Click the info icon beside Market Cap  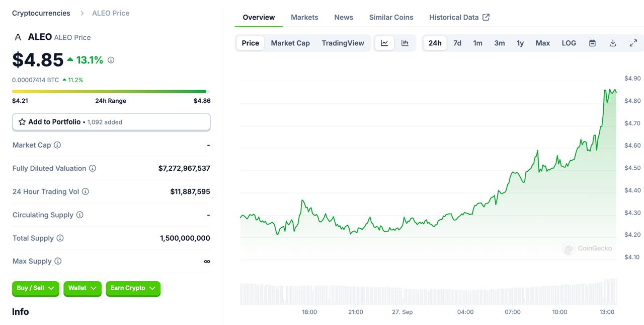(57, 145)
